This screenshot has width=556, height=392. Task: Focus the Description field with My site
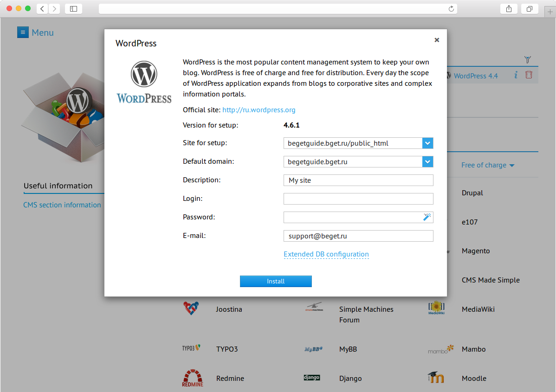click(358, 180)
